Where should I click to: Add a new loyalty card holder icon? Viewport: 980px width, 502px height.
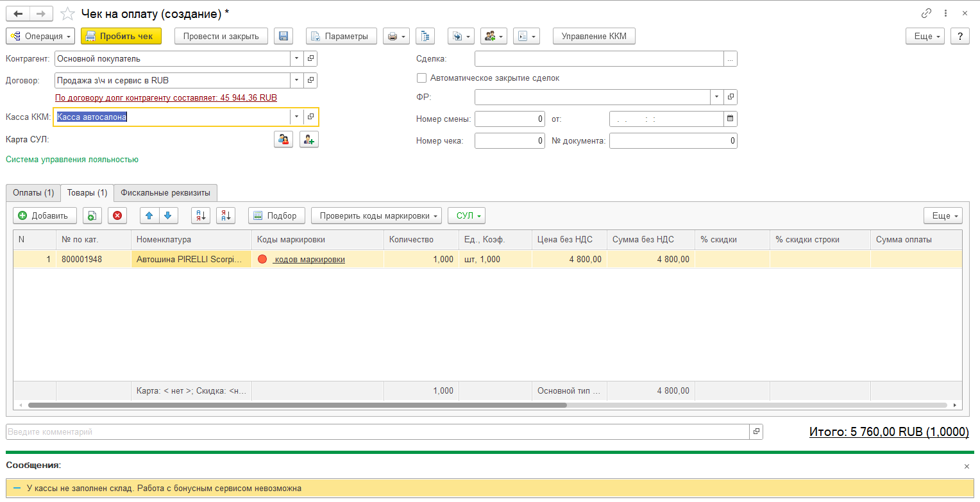tap(309, 139)
